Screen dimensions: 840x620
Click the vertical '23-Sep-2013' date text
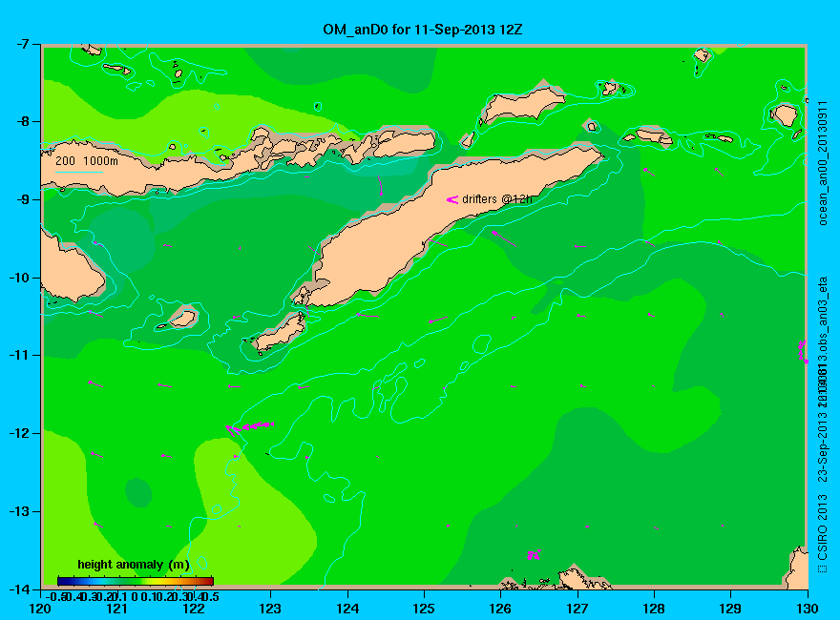point(823,446)
